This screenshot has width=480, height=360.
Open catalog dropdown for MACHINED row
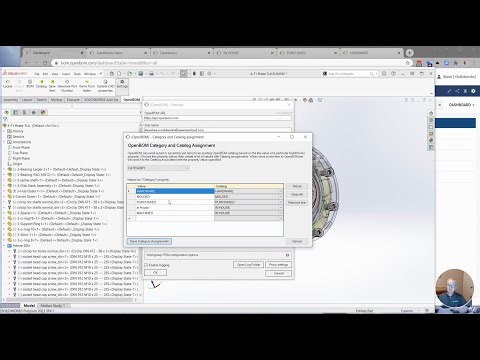click(281, 213)
